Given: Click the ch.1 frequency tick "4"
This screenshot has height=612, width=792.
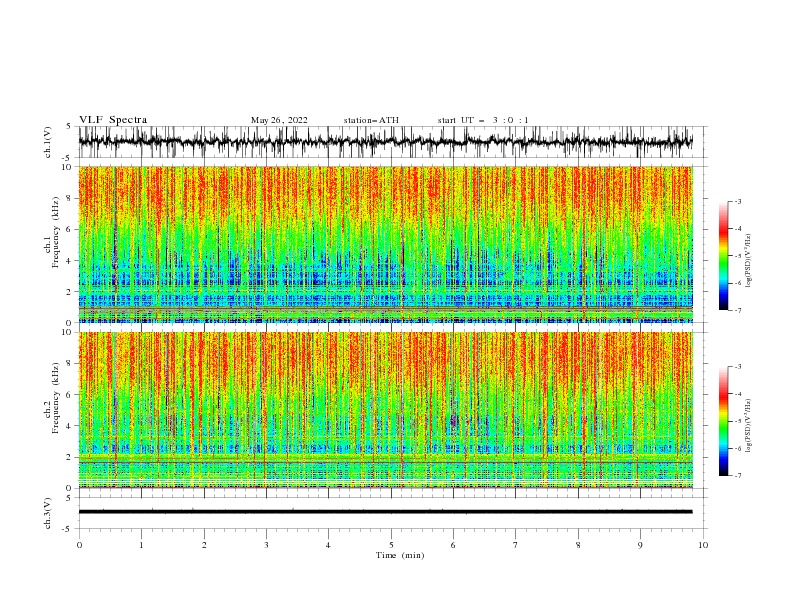Looking at the screenshot, I should coord(70,261).
